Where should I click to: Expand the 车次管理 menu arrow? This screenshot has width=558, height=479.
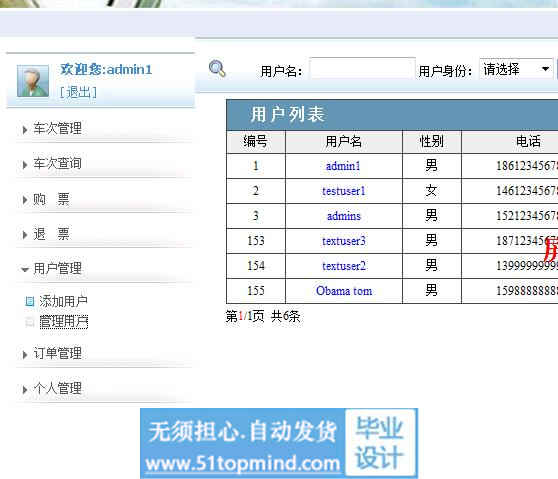pyautogui.click(x=25, y=130)
